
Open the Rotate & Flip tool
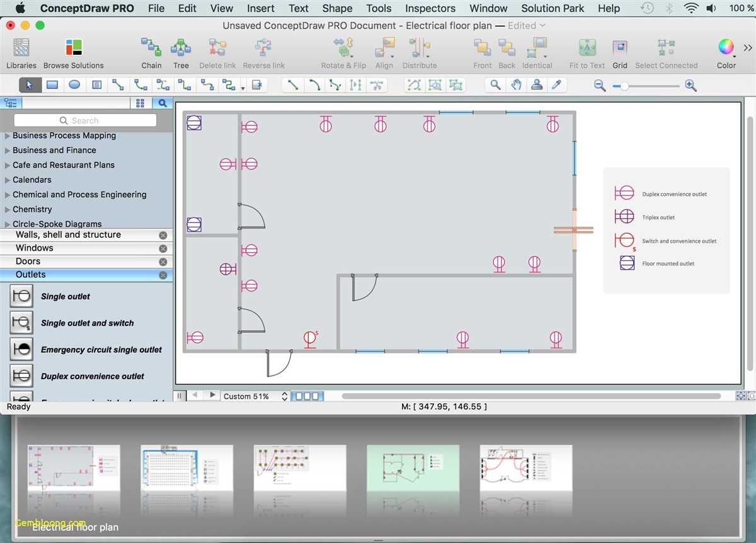tap(343, 50)
